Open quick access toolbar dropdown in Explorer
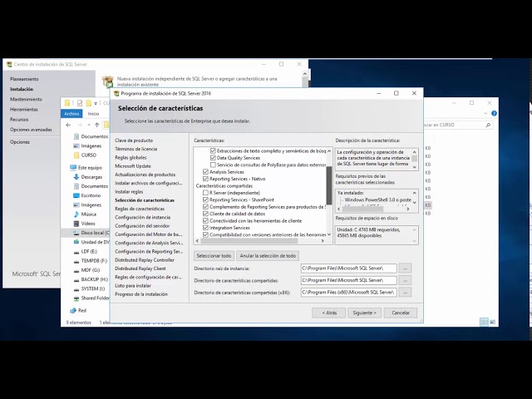The height and width of the screenshot is (399, 532). (x=96, y=103)
